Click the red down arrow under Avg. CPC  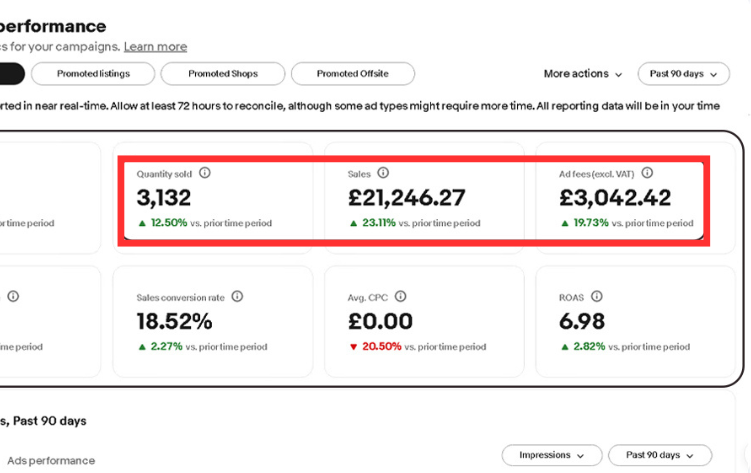click(x=354, y=347)
